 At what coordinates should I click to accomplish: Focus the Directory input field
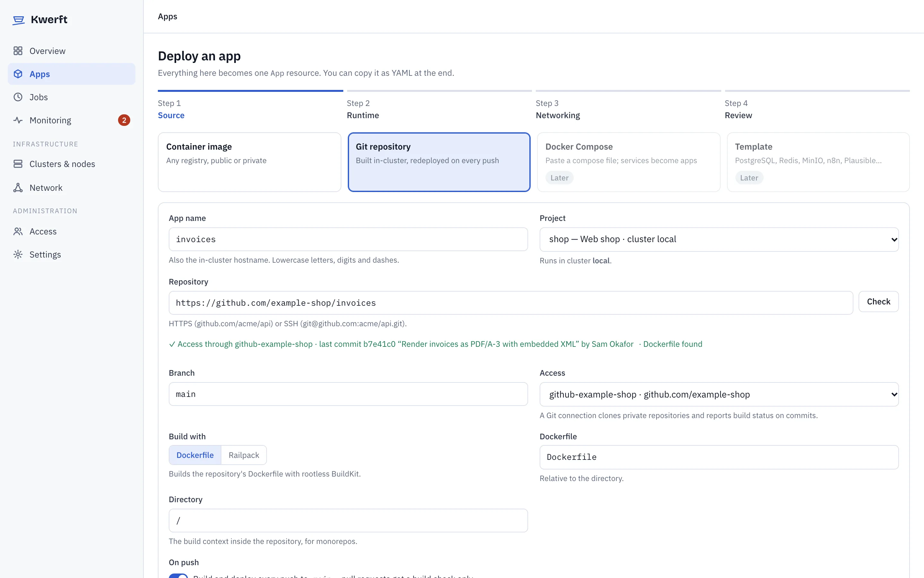click(x=348, y=520)
